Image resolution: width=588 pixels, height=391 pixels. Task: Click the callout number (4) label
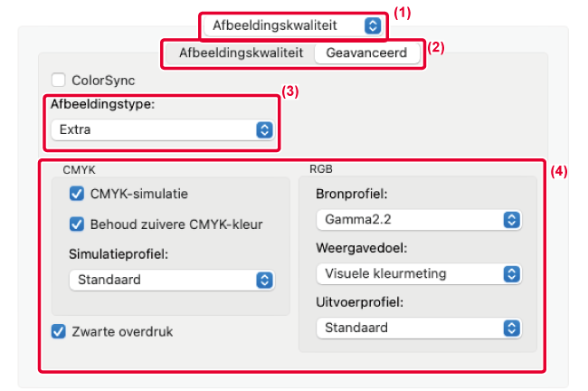click(559, 171)
